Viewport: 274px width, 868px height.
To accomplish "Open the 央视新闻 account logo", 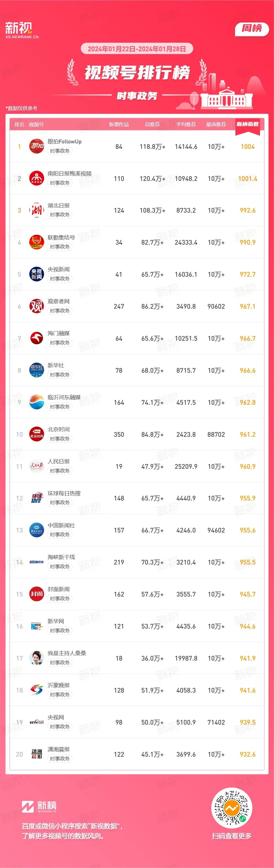I will click(36, 274).
